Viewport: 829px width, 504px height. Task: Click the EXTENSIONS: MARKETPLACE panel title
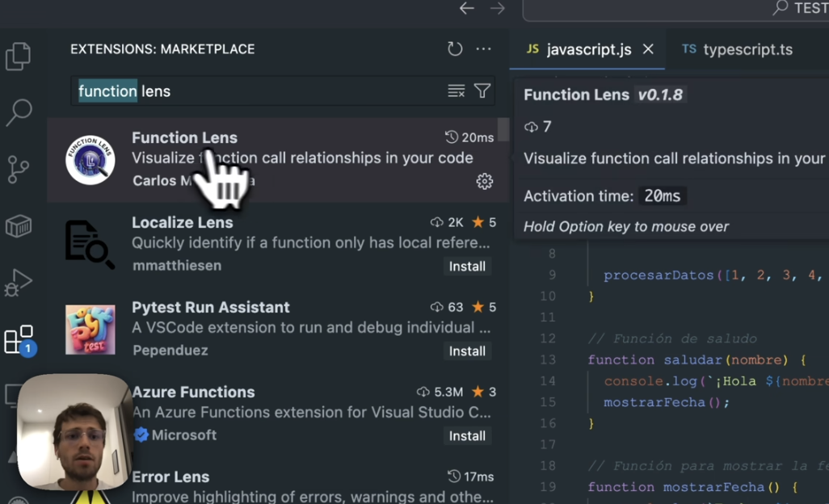(162, 49)
